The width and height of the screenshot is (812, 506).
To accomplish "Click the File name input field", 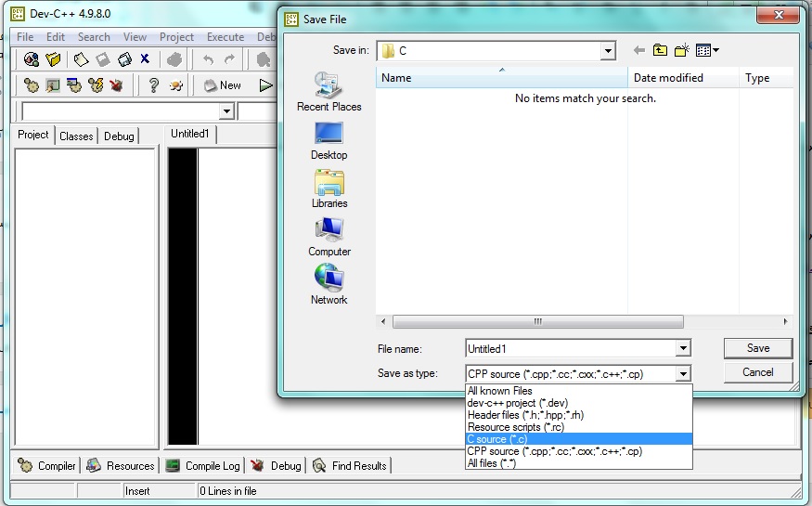I will [x=571, y=348].
